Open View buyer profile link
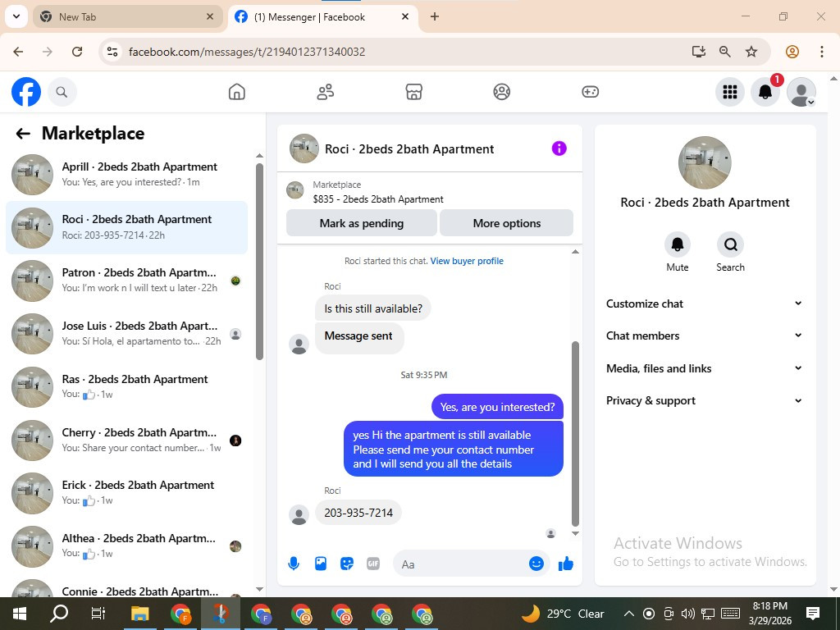The height and width of the screenshot is (630, 840). click(x=467, y=261)
